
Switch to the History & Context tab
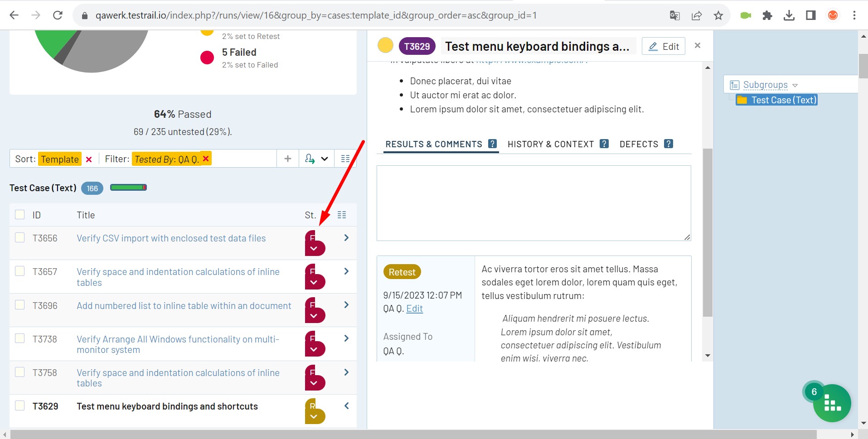coord(550,144)
